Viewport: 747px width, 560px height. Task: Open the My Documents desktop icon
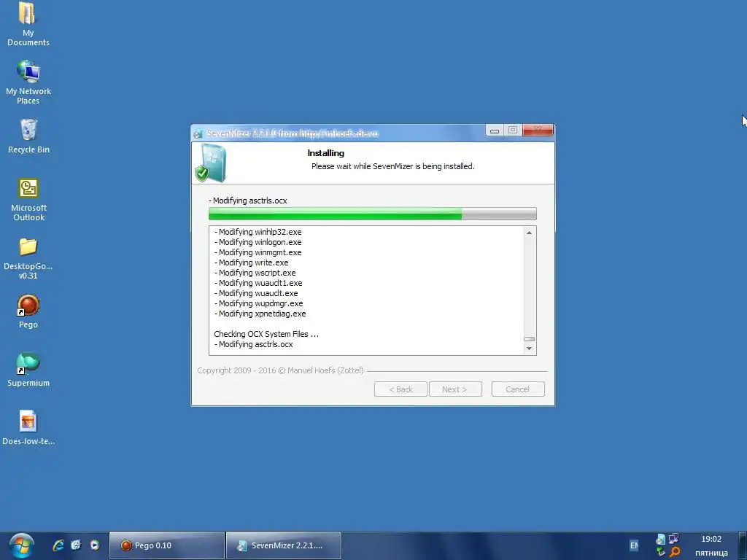(x=28, y=23)
